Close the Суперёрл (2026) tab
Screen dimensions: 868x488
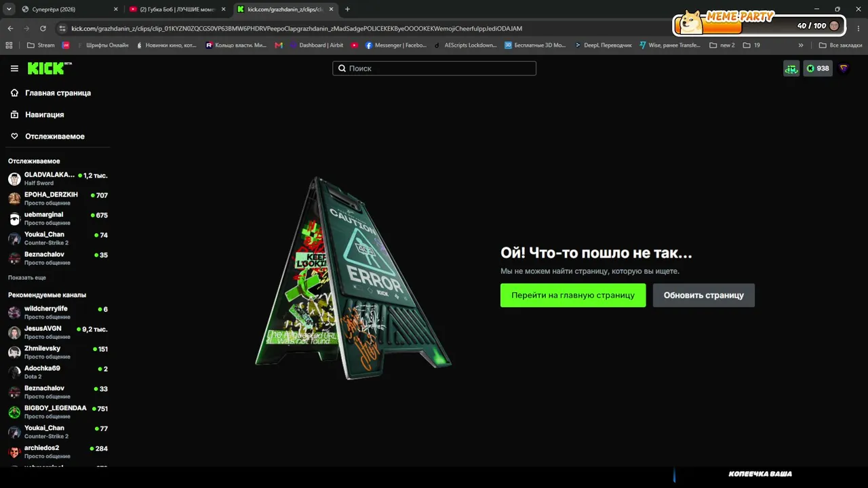pos(115,9)
